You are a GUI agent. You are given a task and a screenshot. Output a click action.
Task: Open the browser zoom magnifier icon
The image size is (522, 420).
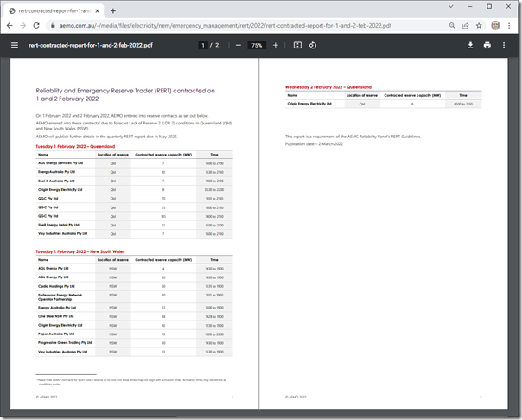[x=452, y=26]
